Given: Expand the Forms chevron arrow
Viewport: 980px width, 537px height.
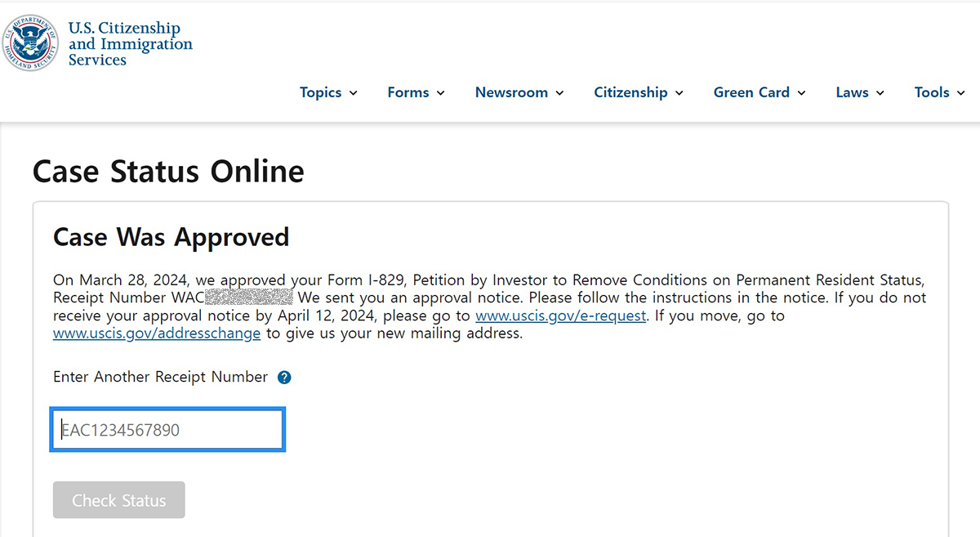Looking at the screenshot, I should pyautogui.click(x=441, y=93).
